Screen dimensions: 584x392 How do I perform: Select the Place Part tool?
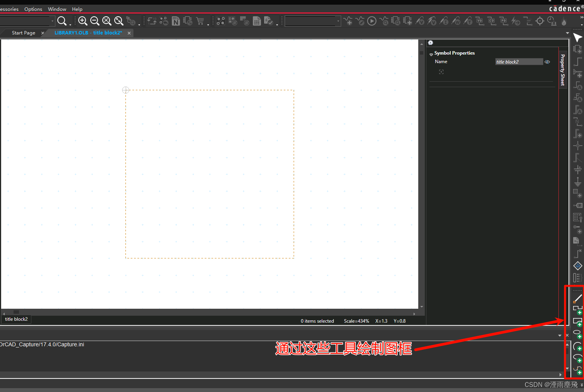click(x=577, y=50)
